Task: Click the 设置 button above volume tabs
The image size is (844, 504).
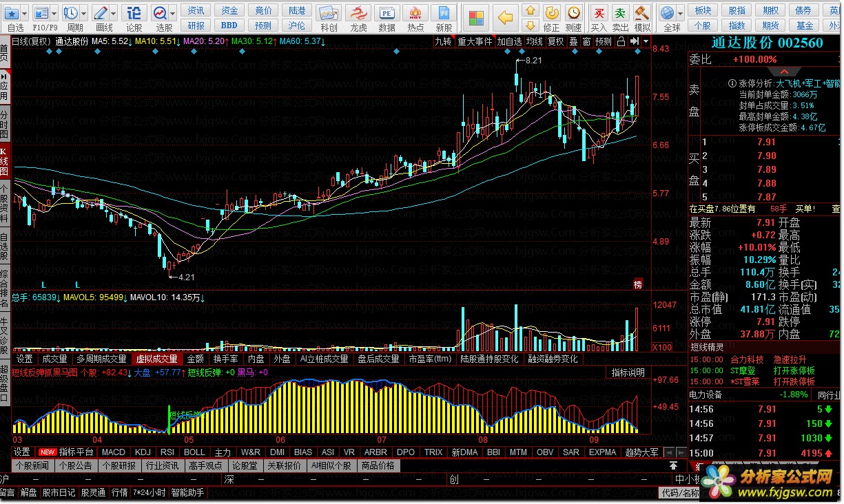Action: (x=25, y=359)
